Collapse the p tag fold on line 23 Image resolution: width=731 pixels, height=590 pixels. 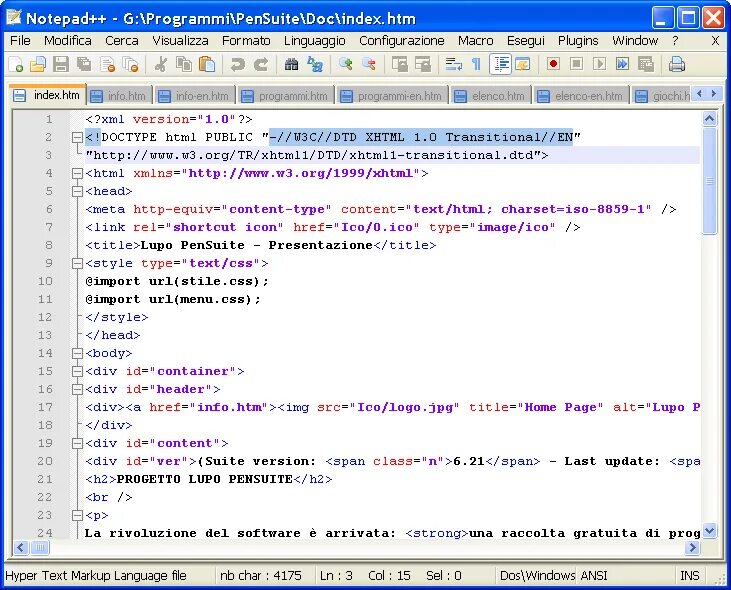(77, 515)
